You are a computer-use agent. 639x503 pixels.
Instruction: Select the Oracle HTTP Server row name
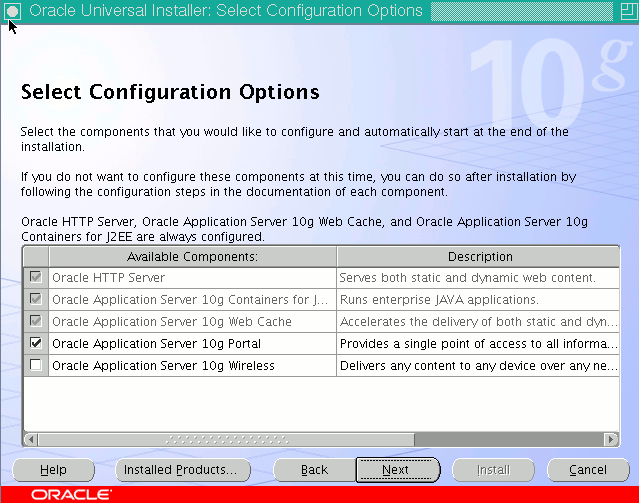tap(108, 278)
